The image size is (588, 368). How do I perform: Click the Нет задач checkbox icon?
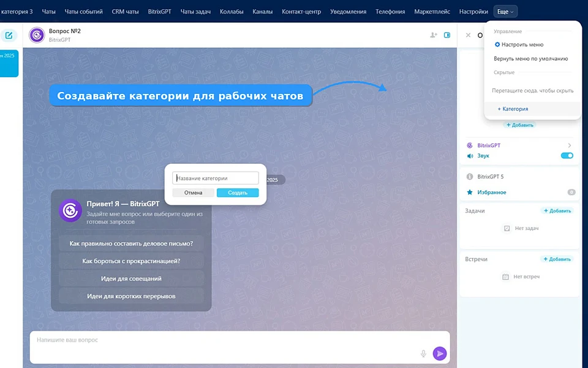click(507, 228)
